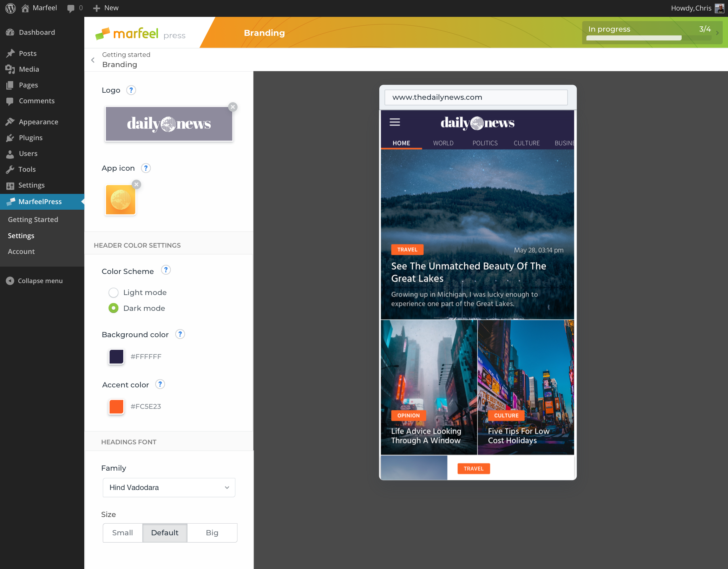Click the comments bubble icon in admin bar
Viewport: 728px width, 569px height.
71,8
